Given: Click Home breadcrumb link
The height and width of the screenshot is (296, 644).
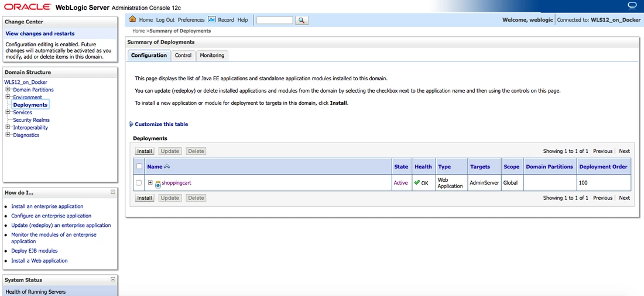Looking at the screenshot, I should 138,31.
